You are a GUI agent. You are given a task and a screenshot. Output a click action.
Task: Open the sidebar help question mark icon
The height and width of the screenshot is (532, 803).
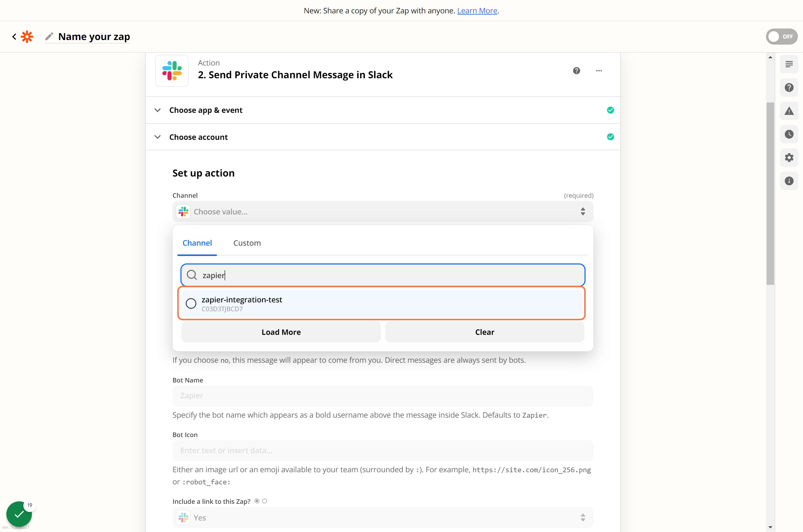click(789, 88)
